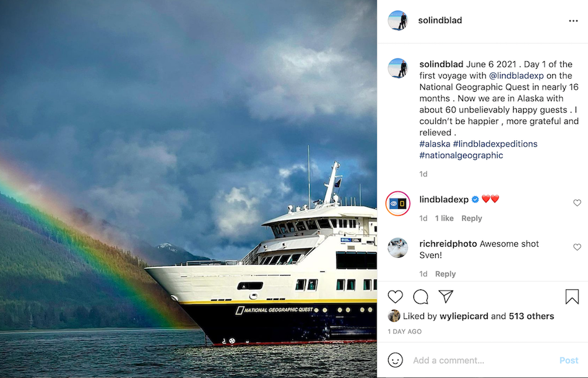Like the post with the heart icon
This screenshot has width=588, height=378.
click(395, 297)
